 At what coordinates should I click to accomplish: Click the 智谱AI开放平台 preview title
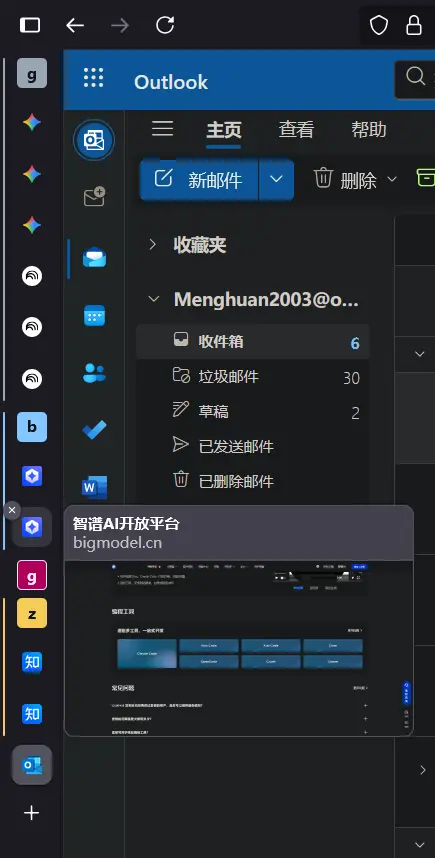(126, 524)
